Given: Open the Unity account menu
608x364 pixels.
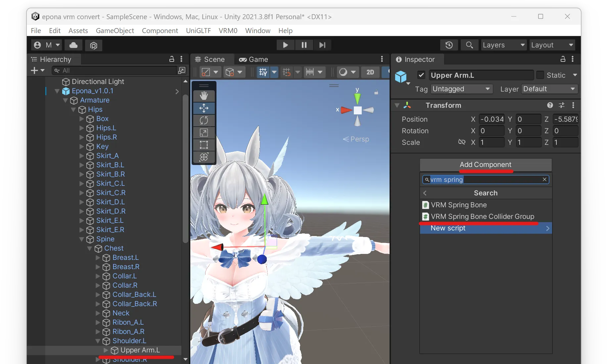Looking at the screenshot, I should point(47,45).
